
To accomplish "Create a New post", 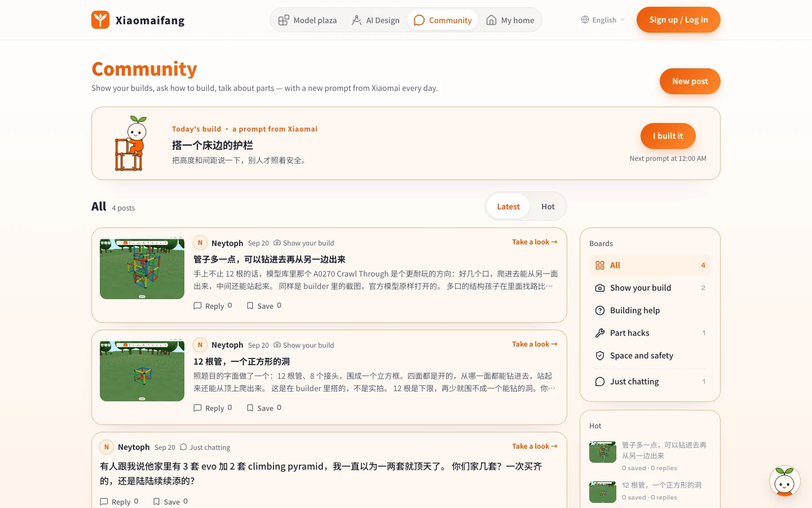I will (x=690, y=81).
